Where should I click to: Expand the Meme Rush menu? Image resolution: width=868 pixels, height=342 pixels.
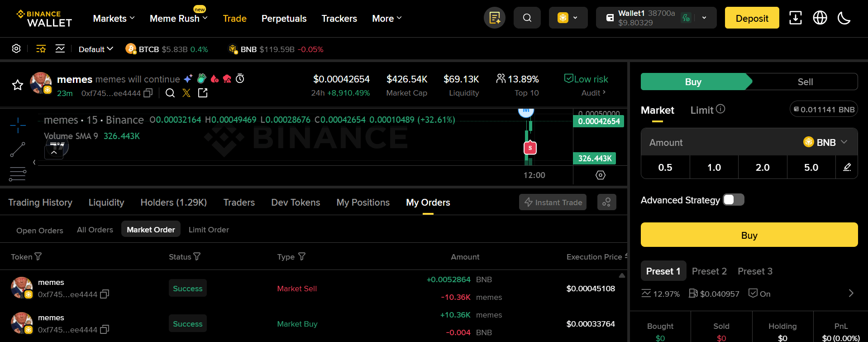pyautogui.click(x=179, y=19)
